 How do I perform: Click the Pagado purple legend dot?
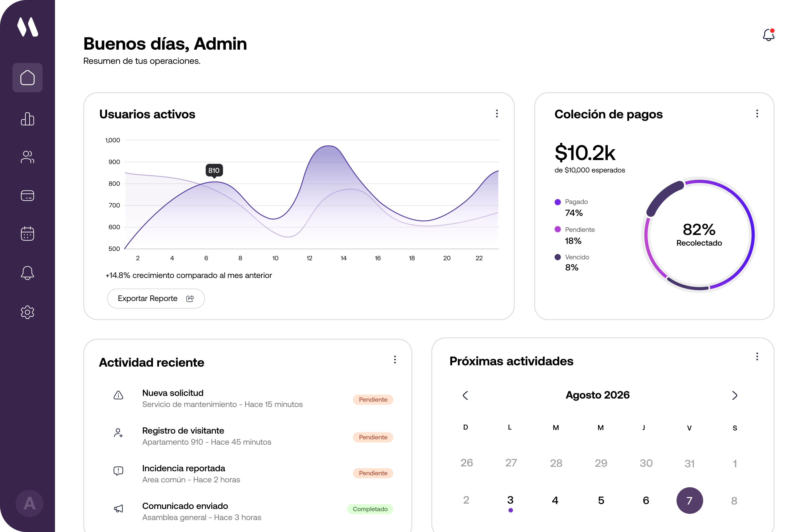(558, 202)
